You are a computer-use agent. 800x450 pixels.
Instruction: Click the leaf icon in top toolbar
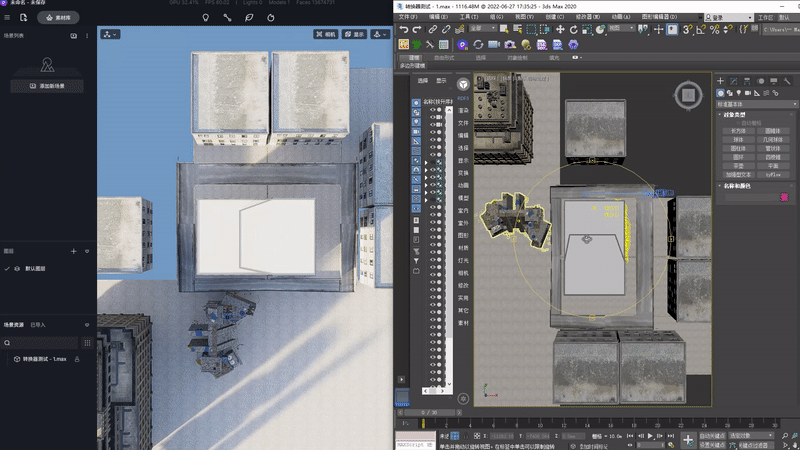tap(249, 17)
